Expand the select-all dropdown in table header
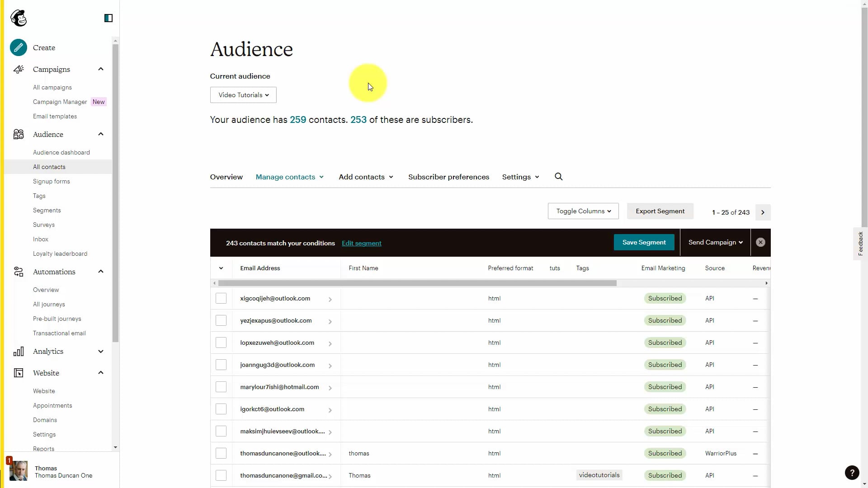The height and width of the screenshot is (488, 868). [221, 268]
